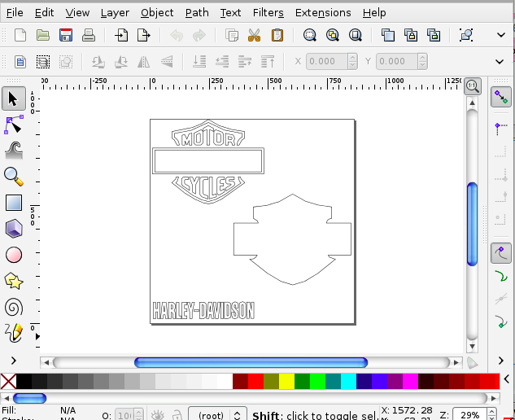Paste from the clipboard with the Paste icon
The height and width of the screenshot is (420, 515).
[x=277, y=35]
